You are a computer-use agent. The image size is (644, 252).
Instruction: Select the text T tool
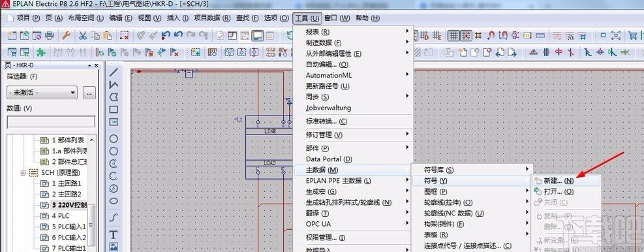pos(114,235)
